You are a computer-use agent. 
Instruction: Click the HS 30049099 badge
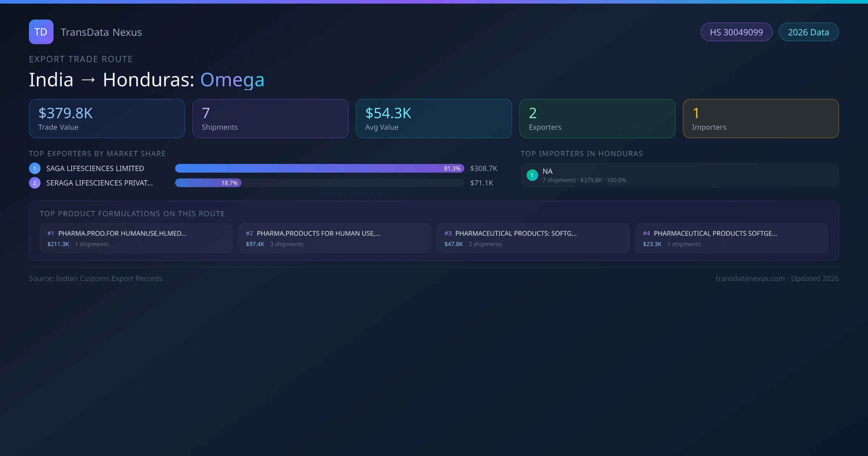736,32
